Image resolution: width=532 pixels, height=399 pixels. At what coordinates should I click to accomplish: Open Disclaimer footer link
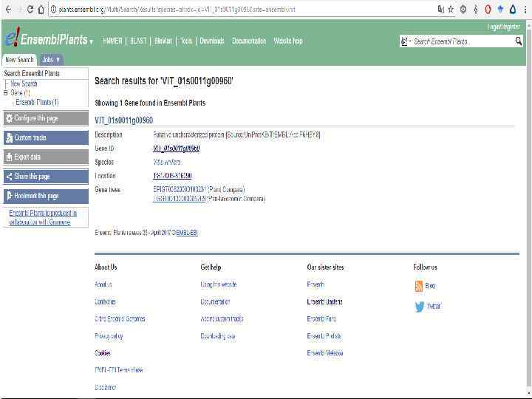(x=106, y=387)
